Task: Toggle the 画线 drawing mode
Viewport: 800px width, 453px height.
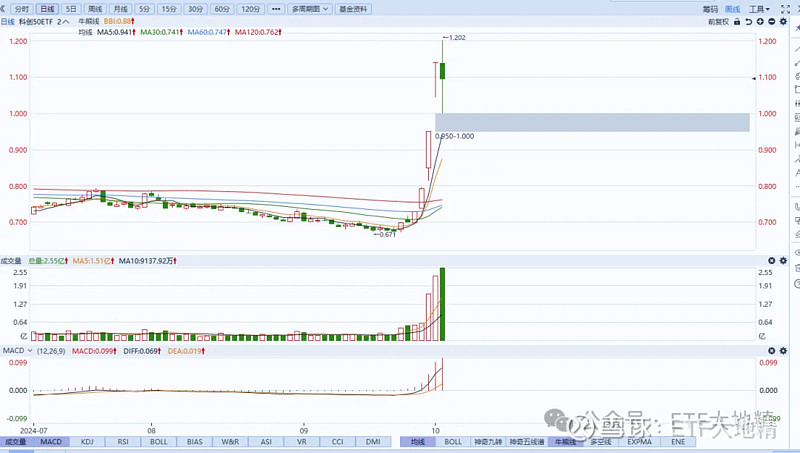Action: 733,8
